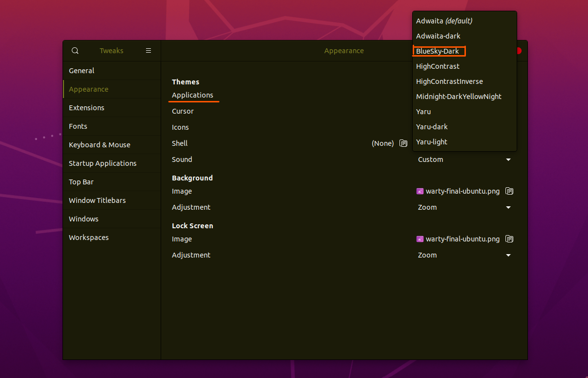Open the Tweaks hamburger menu
Image resolution: width=588 pixels, height=378 pixels.
coord(148,51)
